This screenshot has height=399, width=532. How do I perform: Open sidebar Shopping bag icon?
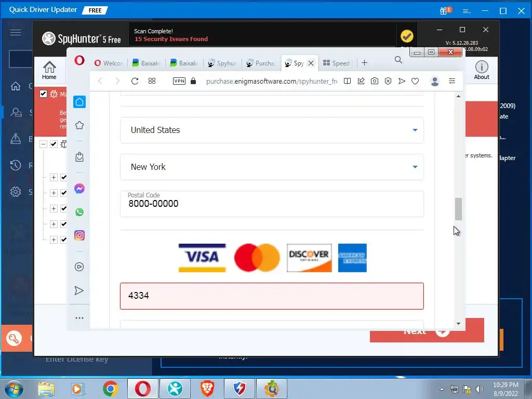coord(79,157)
